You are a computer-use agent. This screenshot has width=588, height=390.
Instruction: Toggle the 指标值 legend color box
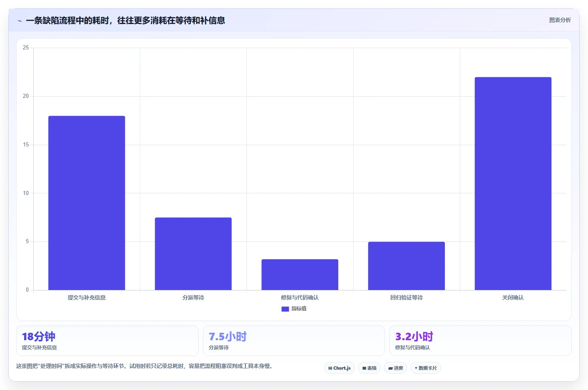285,309
